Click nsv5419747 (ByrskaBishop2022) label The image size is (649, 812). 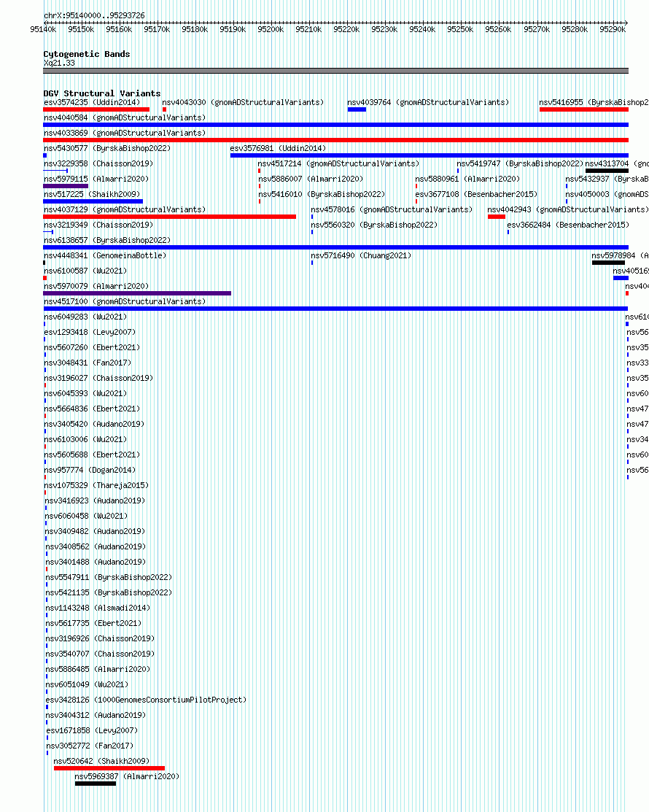pos(520,163)
